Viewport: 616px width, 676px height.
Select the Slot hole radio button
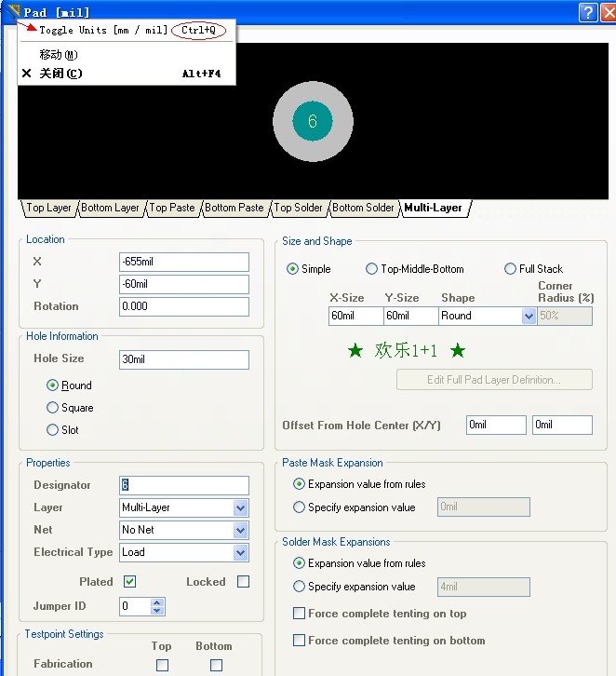click(52, 430)
